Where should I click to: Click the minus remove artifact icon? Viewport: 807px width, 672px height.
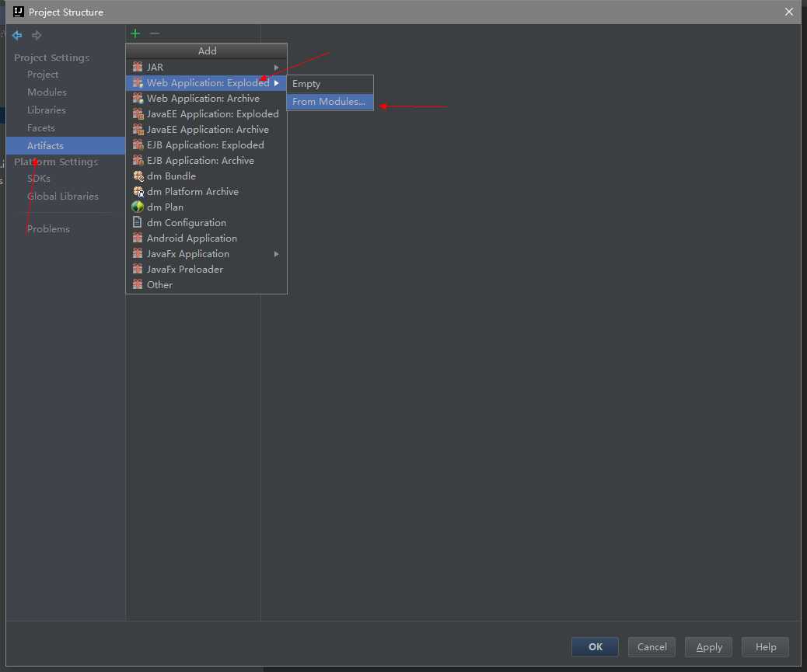tap(155, 34)
